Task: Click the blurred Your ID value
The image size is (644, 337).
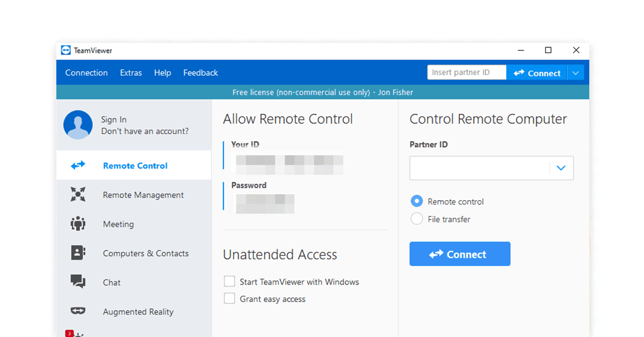Action: (289, 164)
